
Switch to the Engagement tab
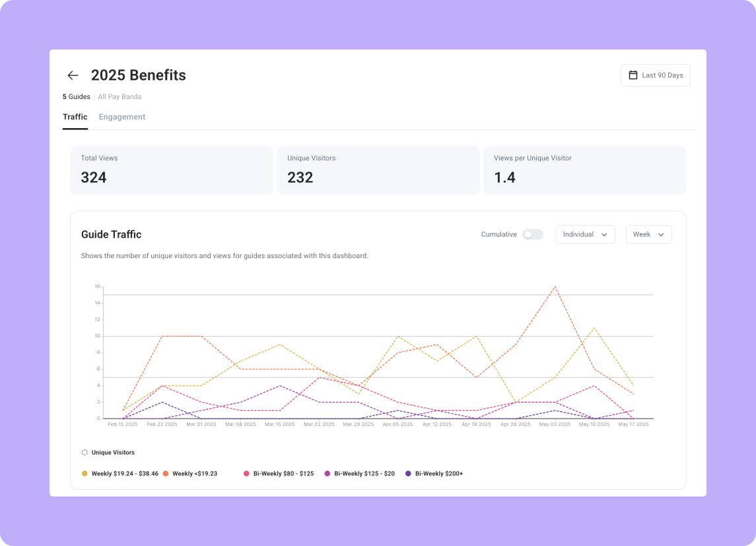[x=122, y=117]
